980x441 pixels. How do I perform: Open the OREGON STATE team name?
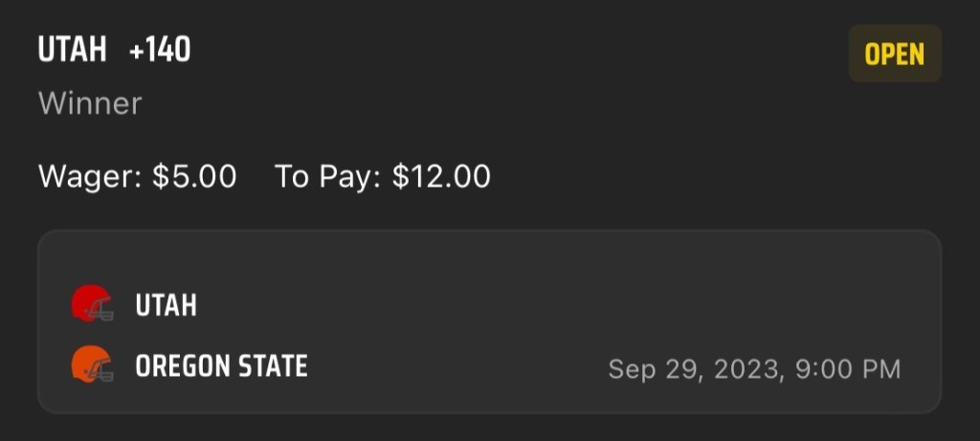(x=221, y=365)
